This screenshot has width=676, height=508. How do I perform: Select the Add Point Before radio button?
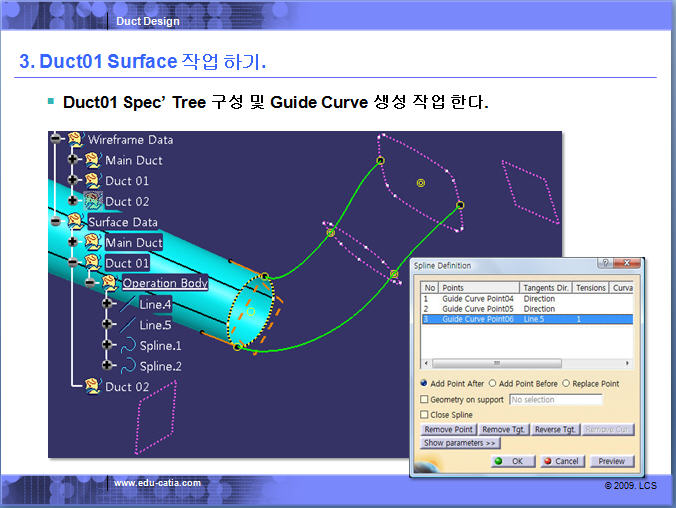click(492, 383)
